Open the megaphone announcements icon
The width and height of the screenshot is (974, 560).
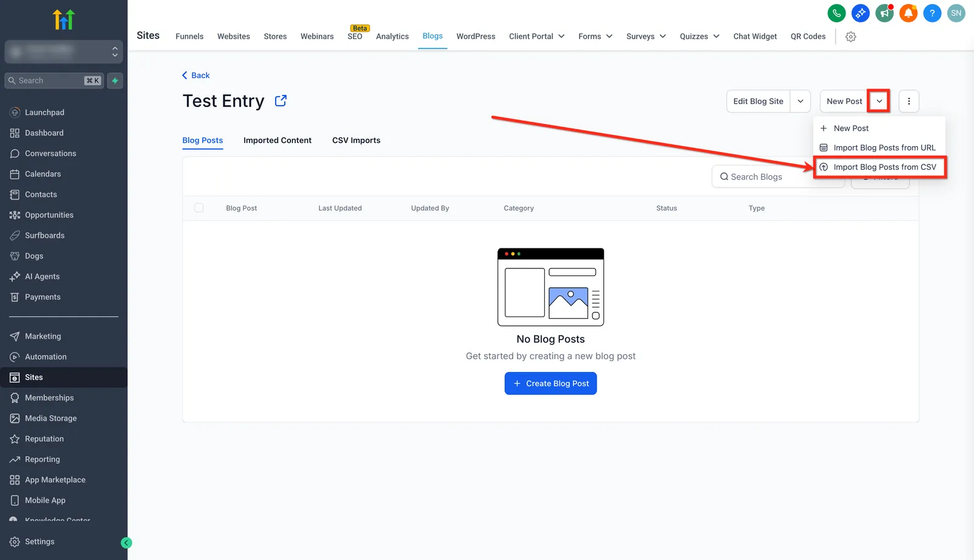pos(885,13)
